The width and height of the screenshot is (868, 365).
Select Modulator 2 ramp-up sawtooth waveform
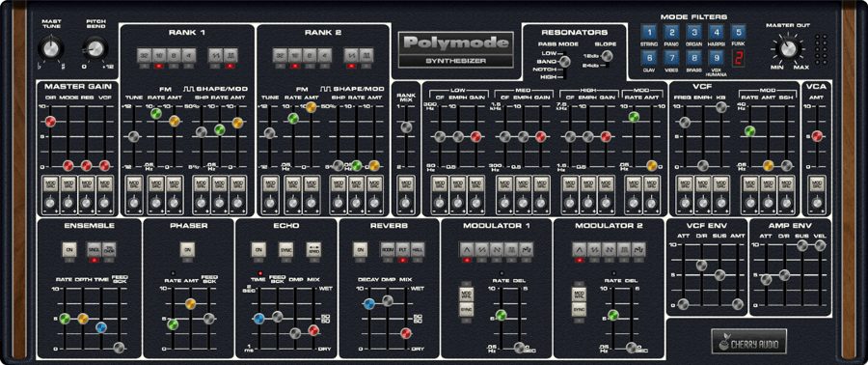[594, 249]
